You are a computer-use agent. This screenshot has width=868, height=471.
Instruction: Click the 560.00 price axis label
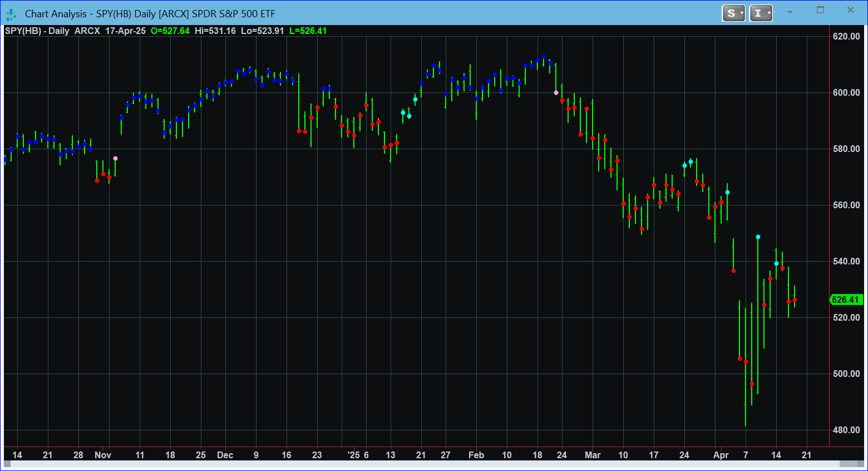point(846,205)
